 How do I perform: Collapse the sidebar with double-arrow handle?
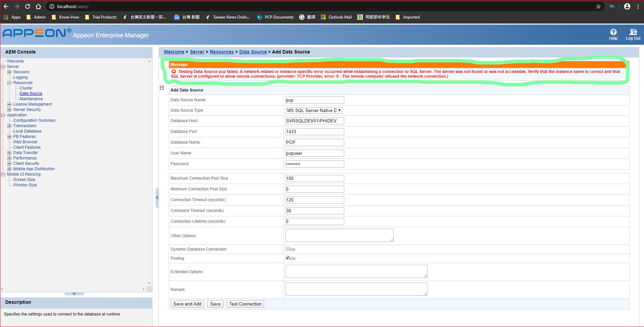157,198
